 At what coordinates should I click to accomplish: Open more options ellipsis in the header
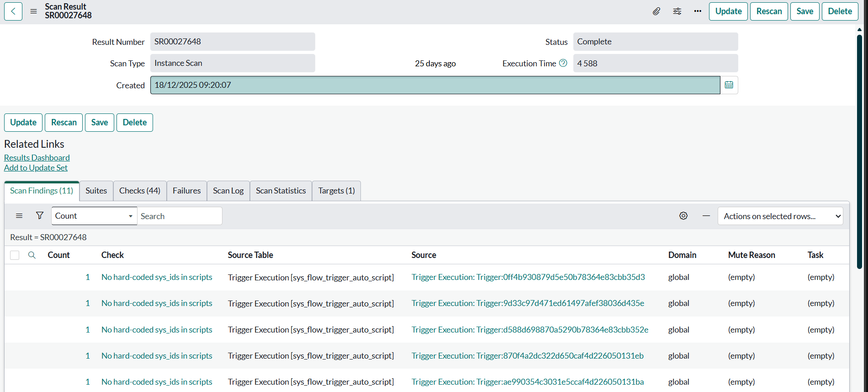[698, 11]
